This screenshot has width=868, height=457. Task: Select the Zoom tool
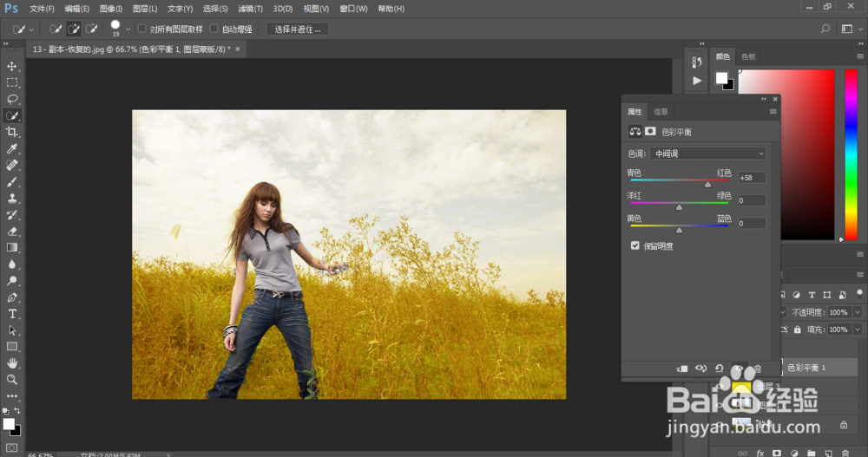point(11,380)
